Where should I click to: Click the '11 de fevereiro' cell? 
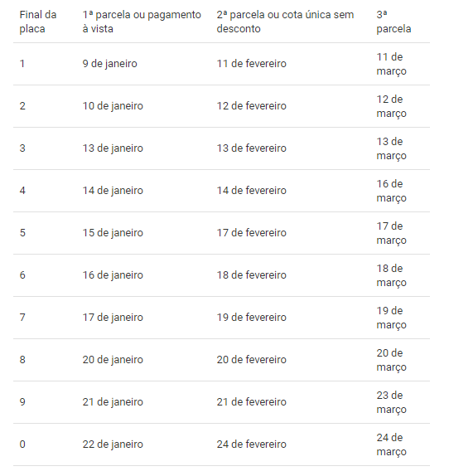[x=251, y=64]
